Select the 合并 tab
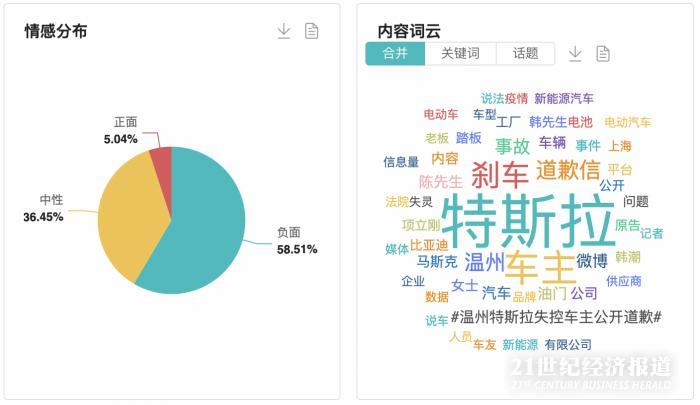This screenshot has width=700, height=405. pyautogui.click(x=395, y=54)
